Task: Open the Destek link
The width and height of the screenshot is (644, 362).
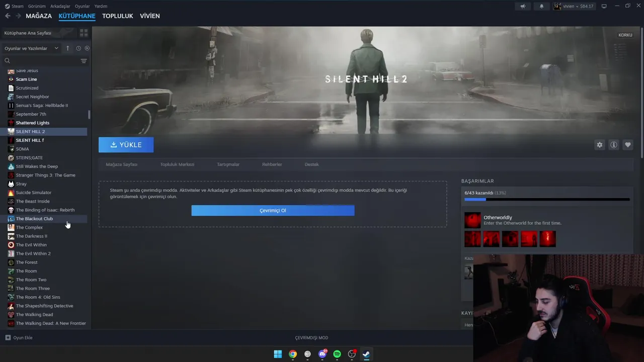Action: (x=311, y=164)
